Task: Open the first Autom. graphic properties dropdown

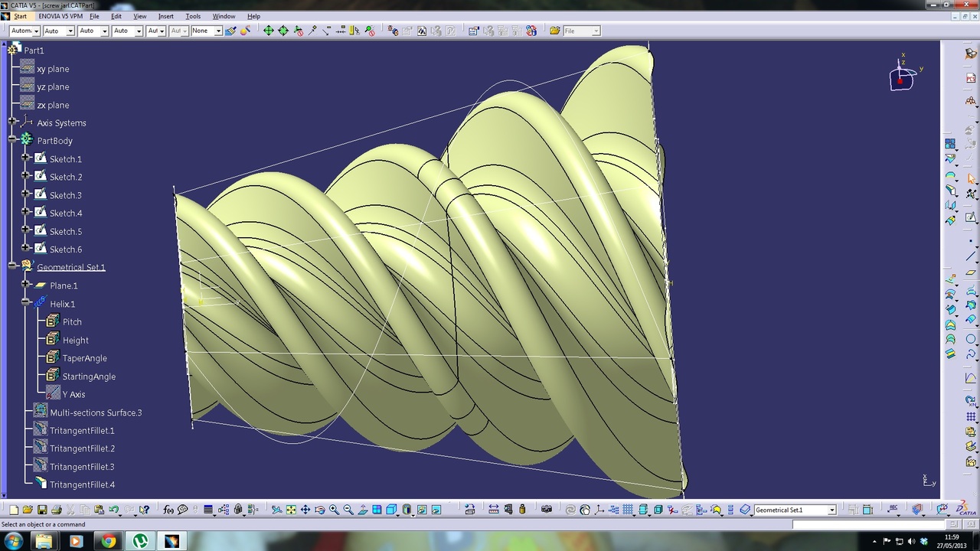Action: (x=36, y=31)
